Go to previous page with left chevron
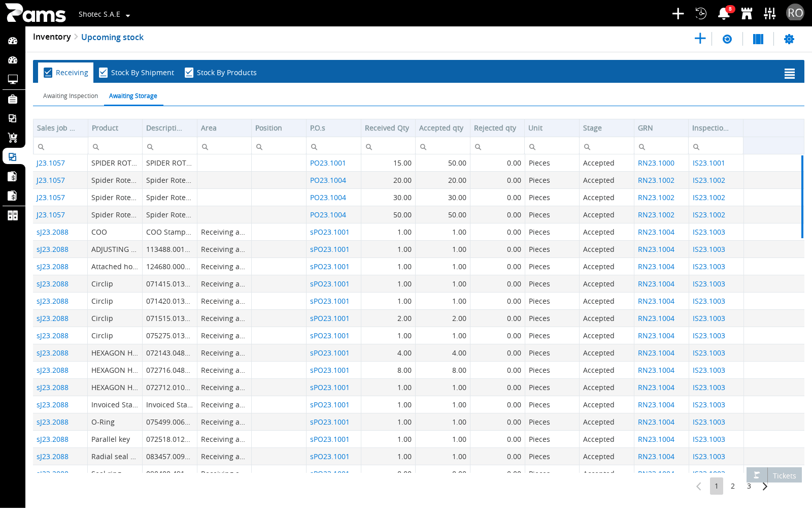This screenshot has width=812, height=515. (699, 487)
